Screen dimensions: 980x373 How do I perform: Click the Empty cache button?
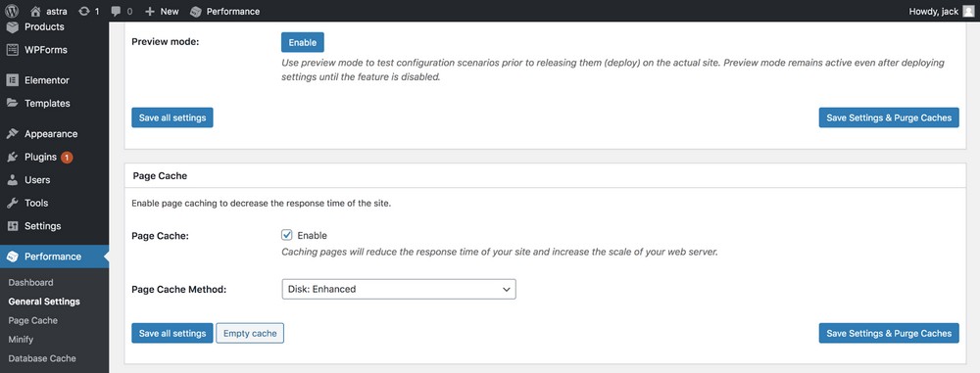[x=250, y=333]
